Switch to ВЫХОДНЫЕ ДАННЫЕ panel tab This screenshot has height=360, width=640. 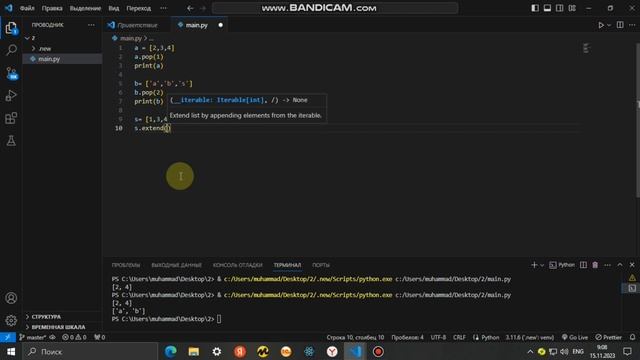tap(176, 265)
